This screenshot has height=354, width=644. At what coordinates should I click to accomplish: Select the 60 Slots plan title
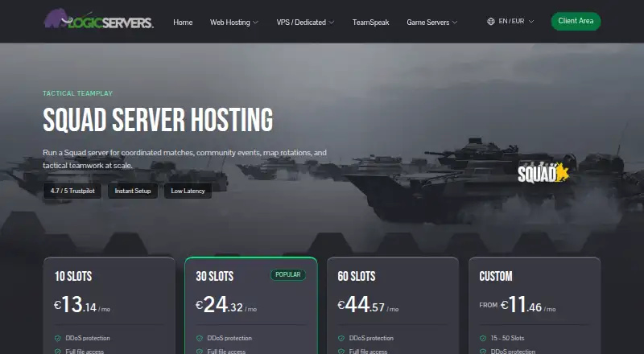[357, 277]
